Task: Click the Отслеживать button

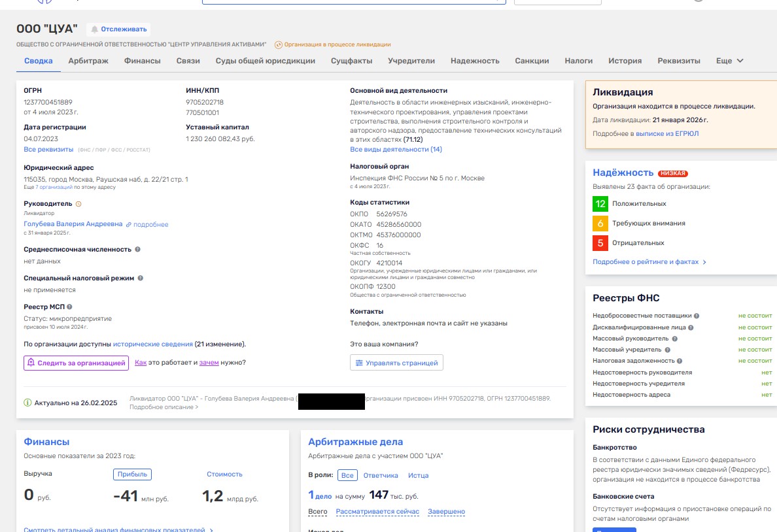Action: pos(118,29)
